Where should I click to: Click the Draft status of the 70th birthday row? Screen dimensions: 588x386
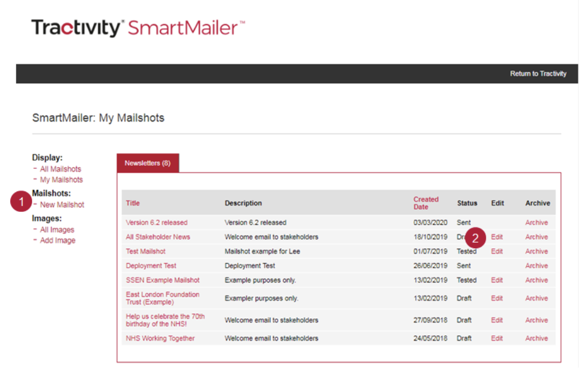[x=464, y=320]
